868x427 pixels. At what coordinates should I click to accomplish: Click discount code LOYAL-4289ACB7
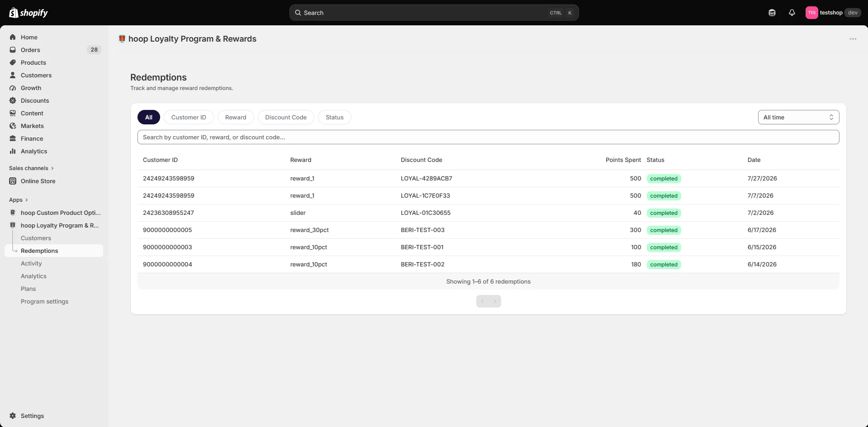click(427, 179)
